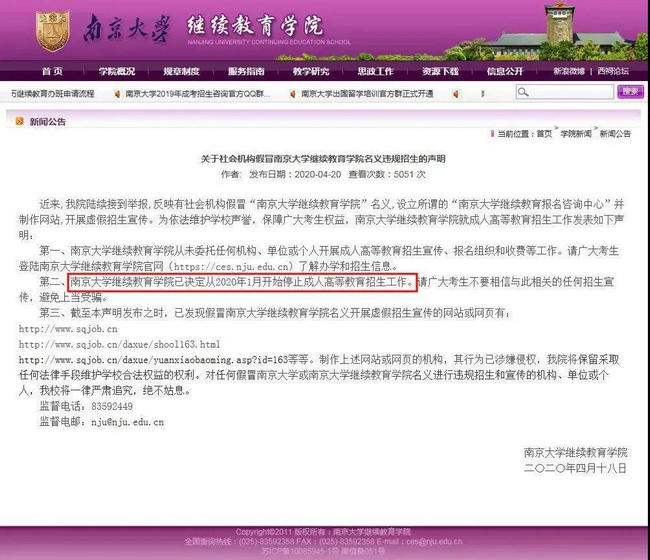
Task: Click the 新浪微博 link
Action: (569, 72)
